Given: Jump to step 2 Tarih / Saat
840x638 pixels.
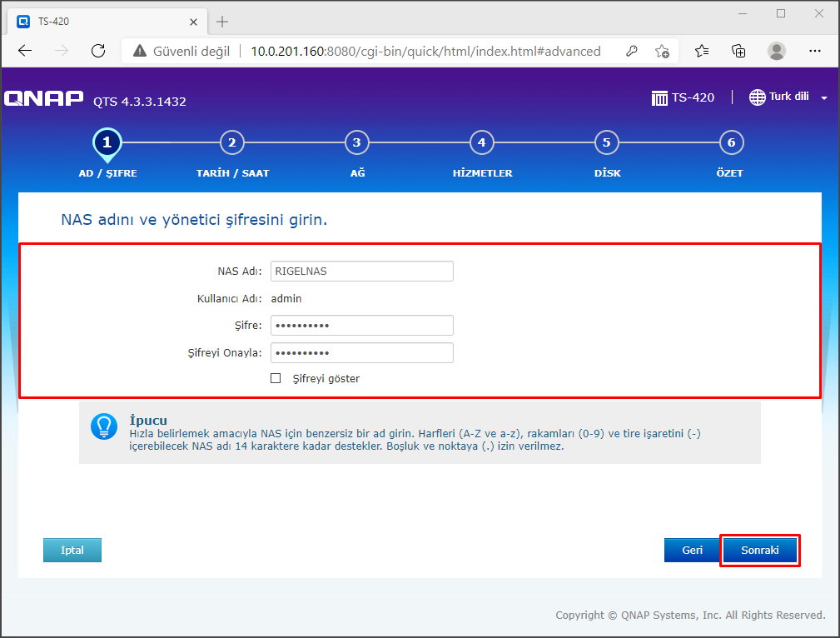Looking at the screenshot, I should point(231,142).
